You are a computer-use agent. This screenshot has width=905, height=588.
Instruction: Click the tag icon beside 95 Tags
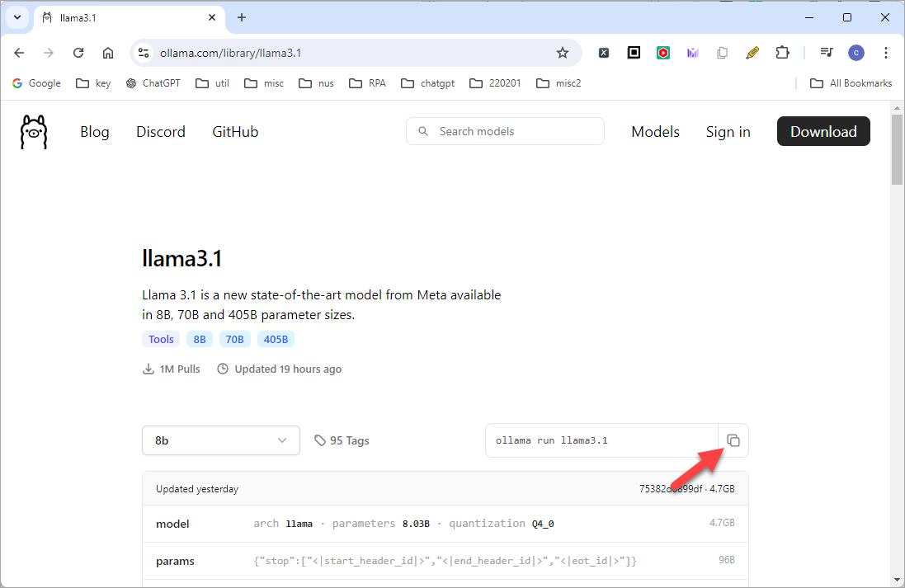pyautogui.click(x=320, y=441)
